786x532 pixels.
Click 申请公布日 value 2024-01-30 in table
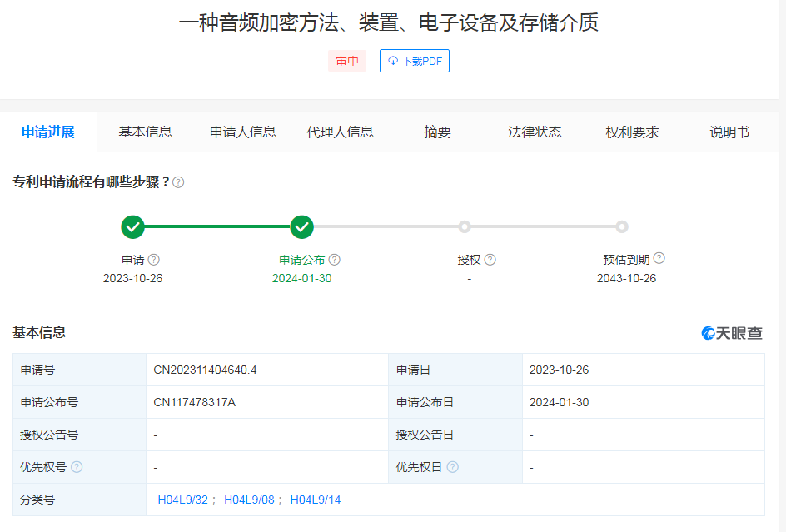559,402
